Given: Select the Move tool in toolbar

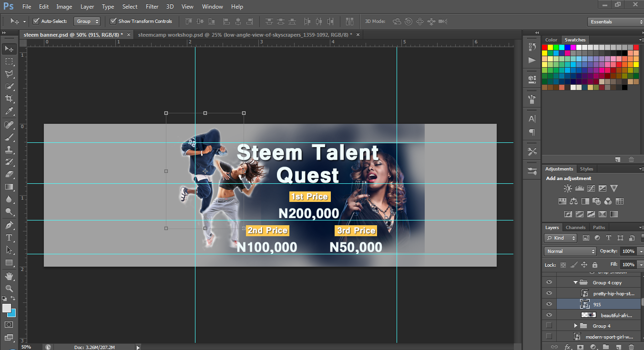Looking at the screenshot, I should coord(9,49).
